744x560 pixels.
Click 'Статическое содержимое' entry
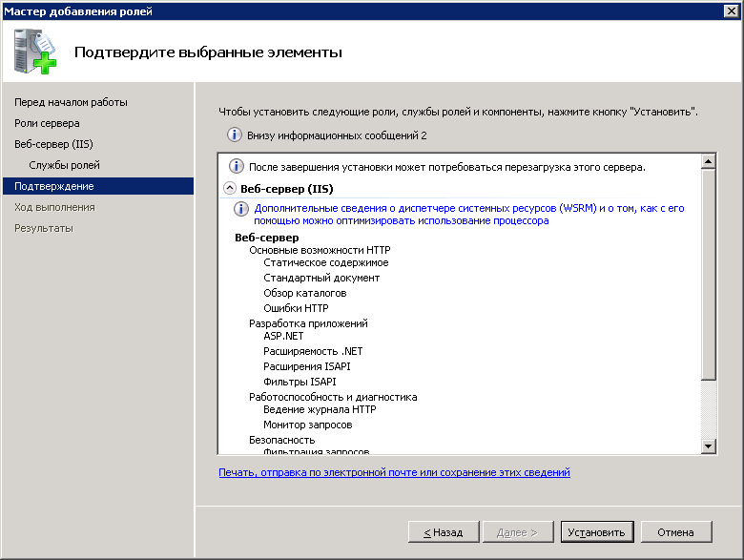pos(326,262)
